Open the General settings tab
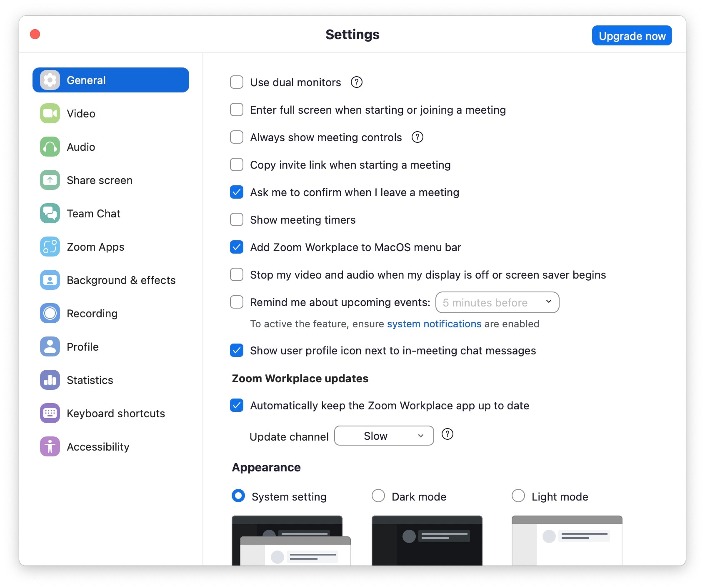The height and width of the screenshot is (588, 705). pyautogui.click(x=111, y=80)
